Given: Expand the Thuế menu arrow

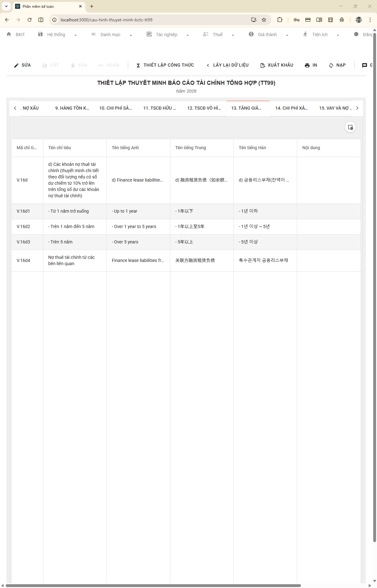Looking at the screenshot, I should pyautogui.click(x=233, y=35).
